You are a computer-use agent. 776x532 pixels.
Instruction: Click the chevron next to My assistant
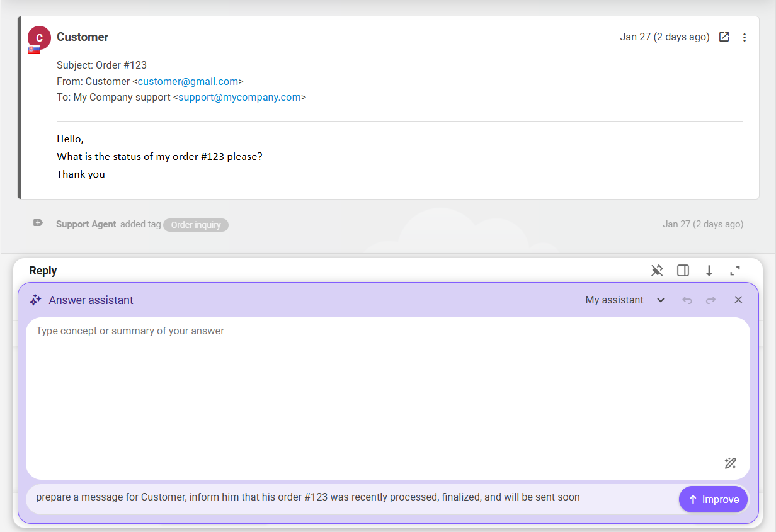click(x=661, y=300)
